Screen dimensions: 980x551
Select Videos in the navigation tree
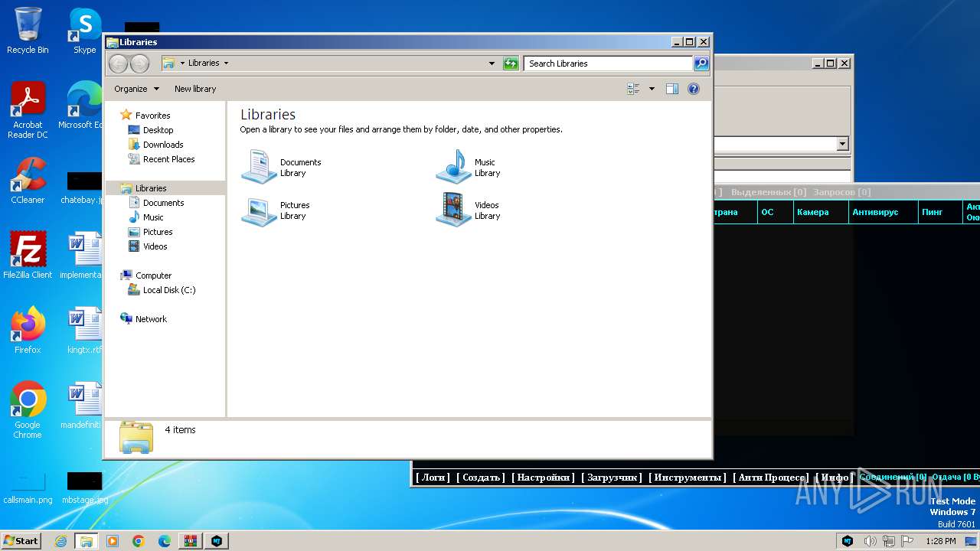(x=155, y=246)
